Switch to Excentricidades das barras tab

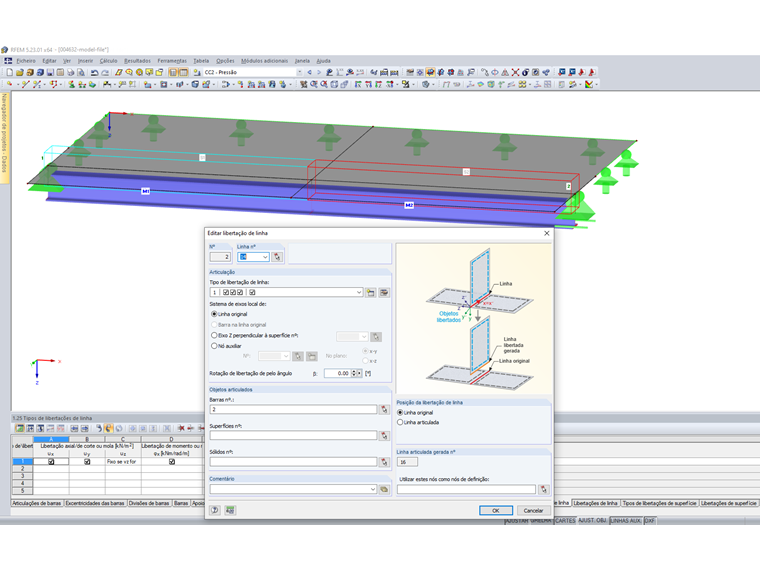(95, 503)
